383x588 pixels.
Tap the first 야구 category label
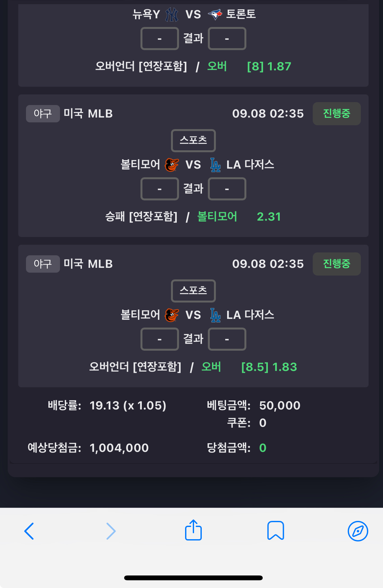pos(43,114)
